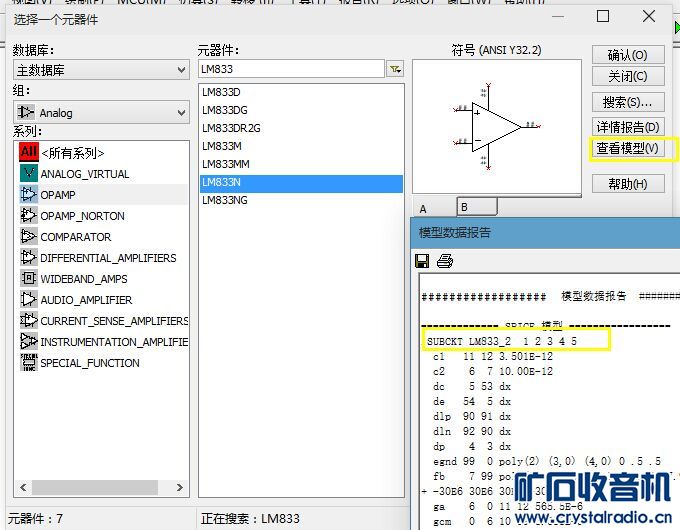
Task: Open the component filter icon button
Action: tap(395, 69)
